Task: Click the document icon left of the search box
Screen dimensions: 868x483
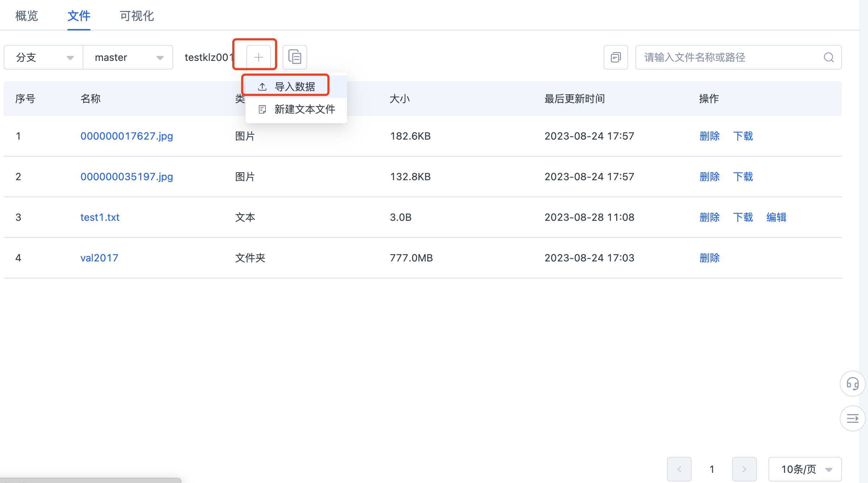Action: (x=615, y=57)
